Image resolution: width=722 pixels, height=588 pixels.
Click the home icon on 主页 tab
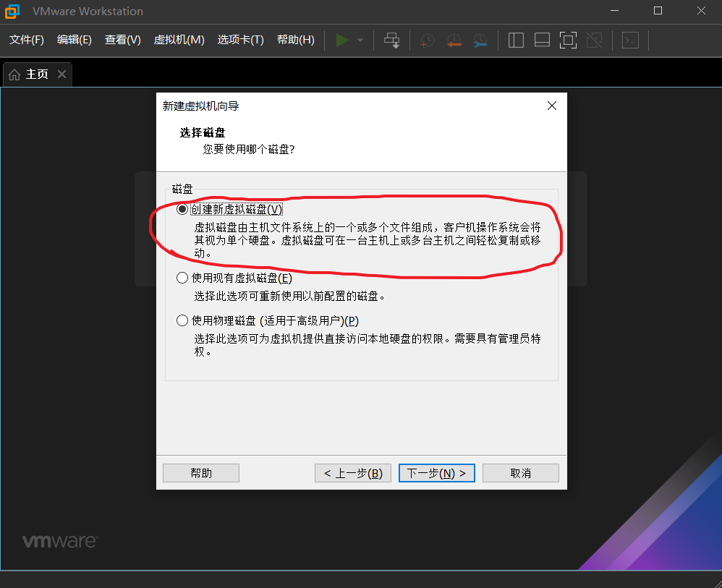(x=14, y=74)
